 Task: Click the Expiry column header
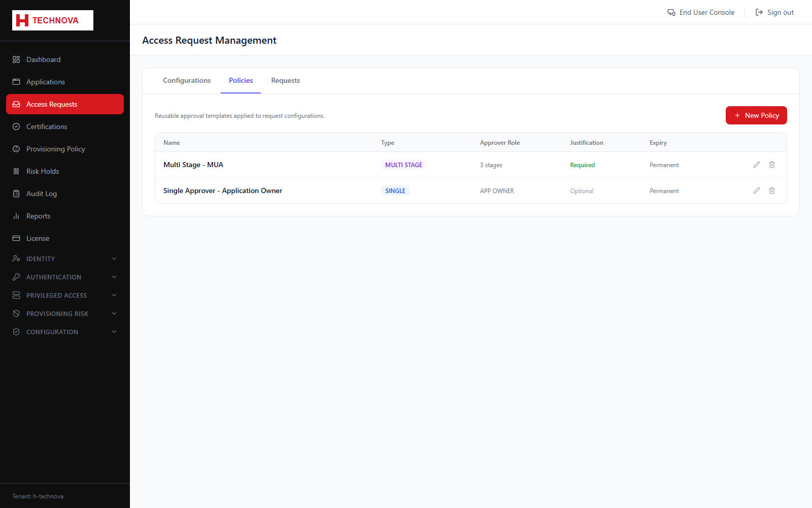[658, 143]
